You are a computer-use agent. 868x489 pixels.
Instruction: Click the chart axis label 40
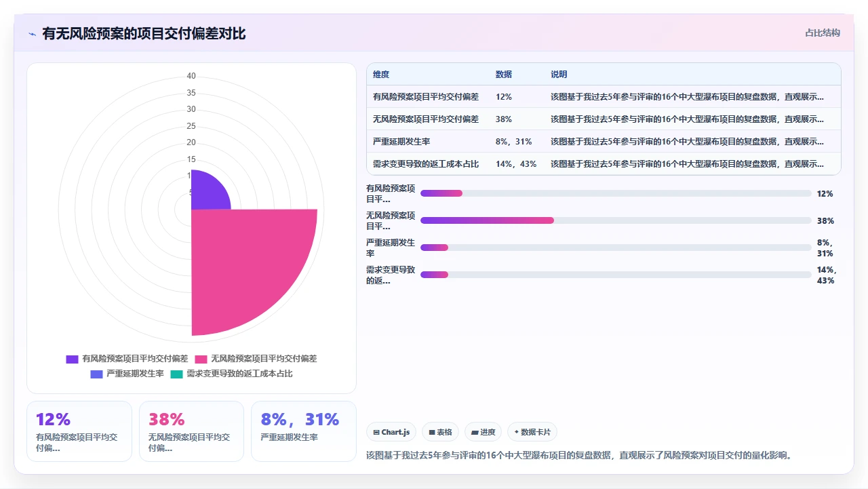click(x=191, y=76)
